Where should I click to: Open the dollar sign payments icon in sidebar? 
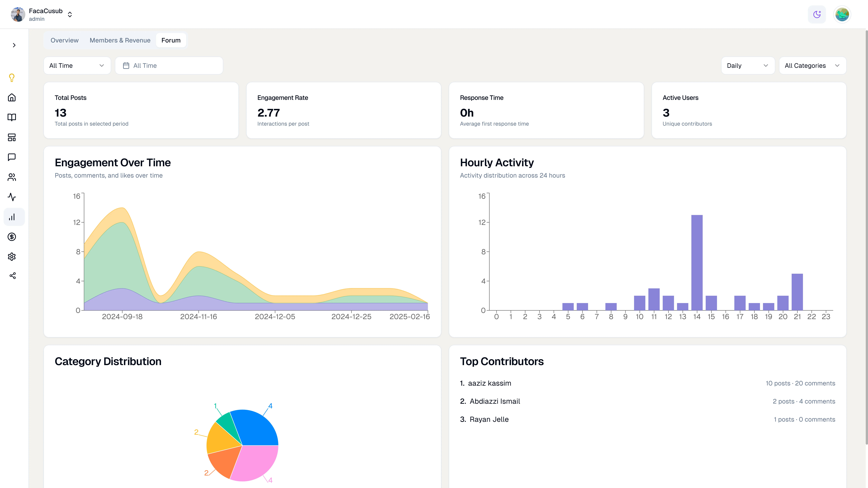[x=12, y=237]
